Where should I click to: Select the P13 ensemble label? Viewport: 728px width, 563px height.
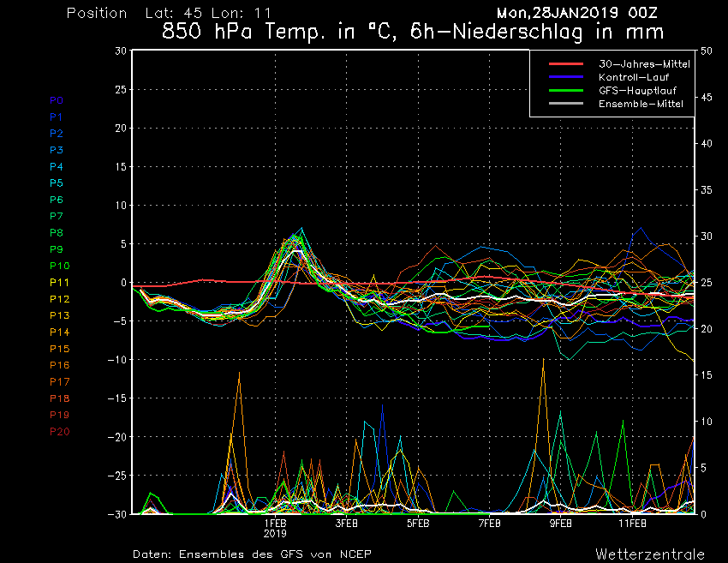(x=59, y=315)
